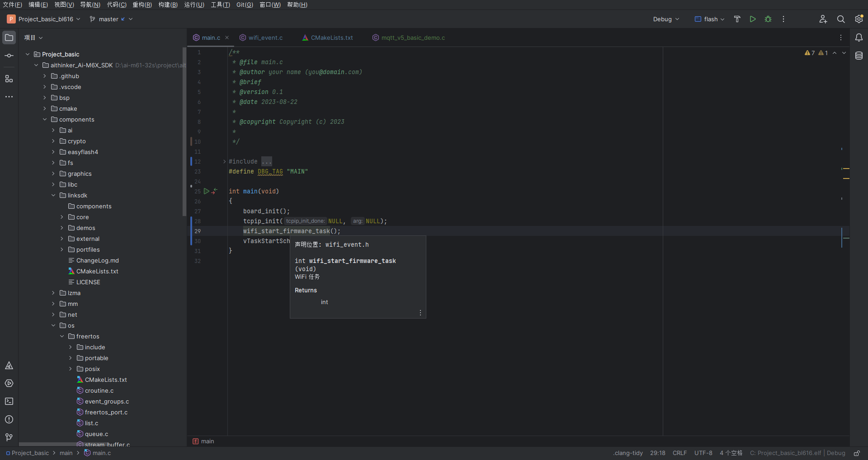This screenshot has height=460, width=868.
Task: Open the 导航 menu
Action: [90, 5]
